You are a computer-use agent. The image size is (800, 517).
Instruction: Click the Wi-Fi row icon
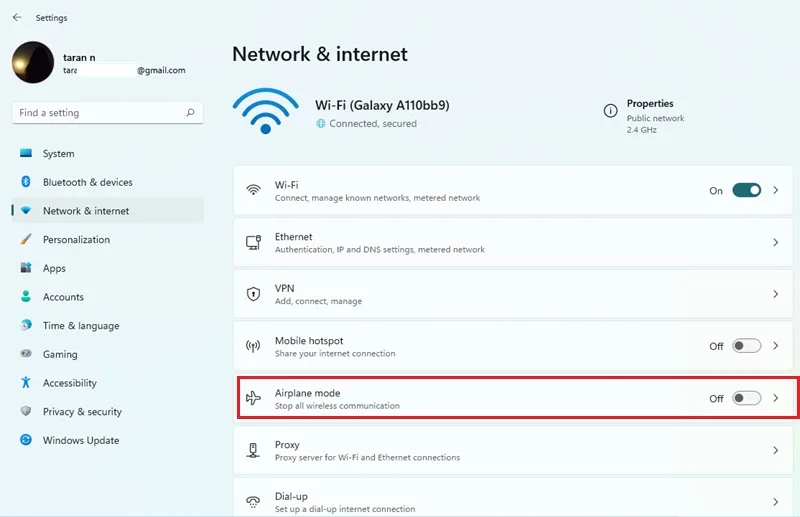[254, 190]
